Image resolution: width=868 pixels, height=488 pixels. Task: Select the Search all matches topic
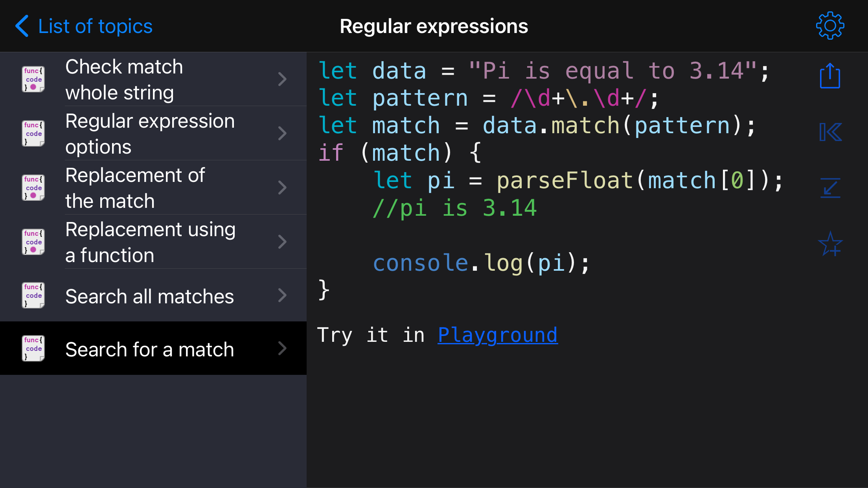click(149, 296)
